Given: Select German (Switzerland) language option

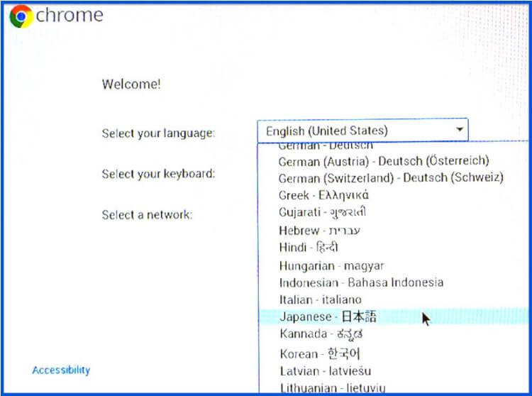Looking at the screenshot, I should pyautogui.click(x=390, y=178).
